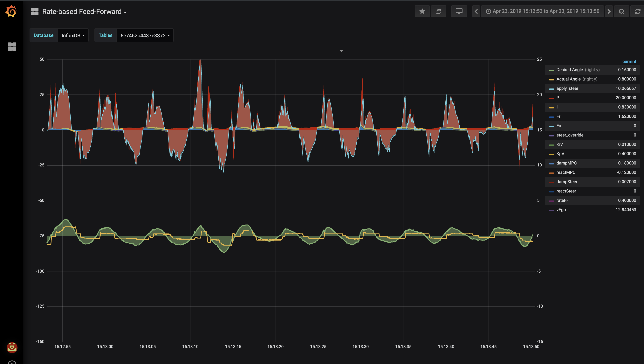Open the InfluxDB database dropdown

(x=73, y=35)
